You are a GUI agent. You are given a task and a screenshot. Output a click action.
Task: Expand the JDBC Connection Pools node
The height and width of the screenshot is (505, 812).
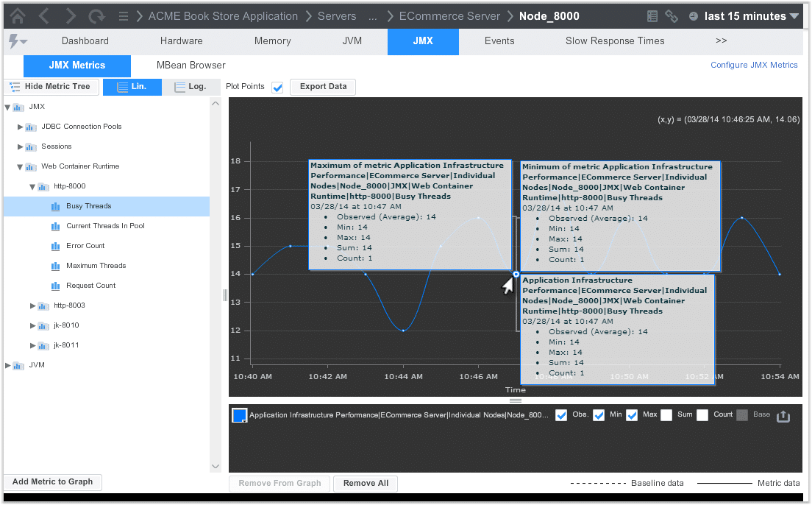tap(20, 127)
